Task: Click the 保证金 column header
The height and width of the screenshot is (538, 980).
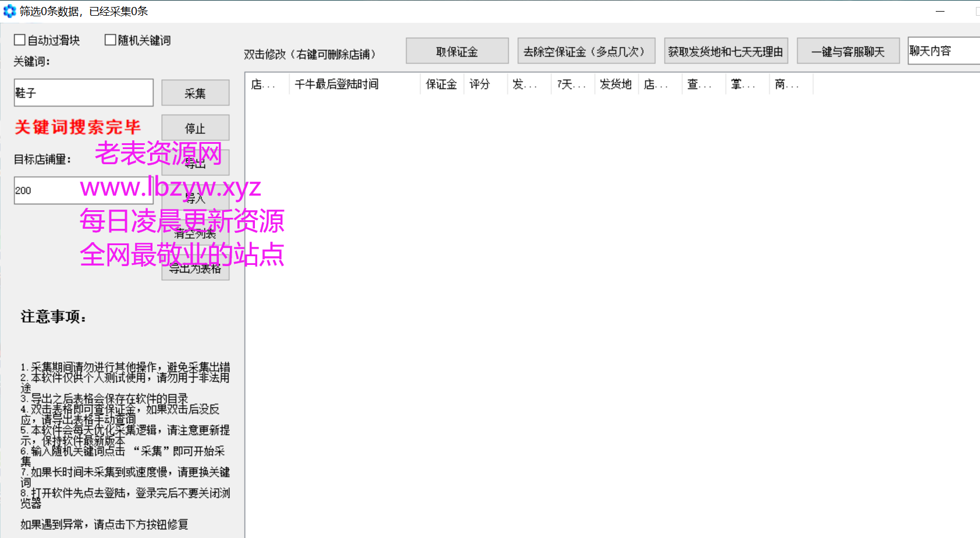Action: point(441,84)
